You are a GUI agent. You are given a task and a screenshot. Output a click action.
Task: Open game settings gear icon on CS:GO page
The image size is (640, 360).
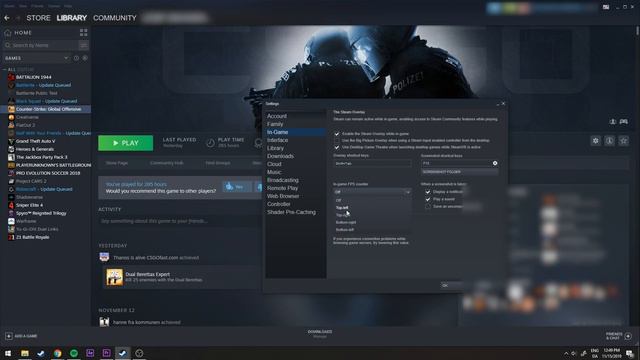coord(596,141)
